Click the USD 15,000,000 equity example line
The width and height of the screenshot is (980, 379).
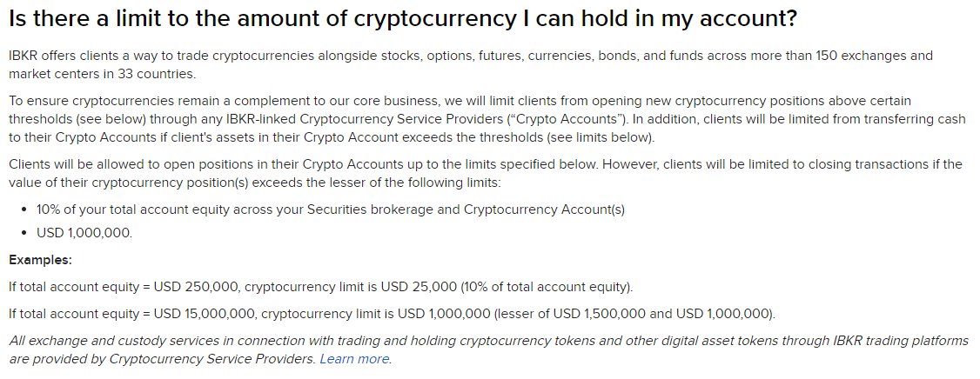click(x=392, y=314)
